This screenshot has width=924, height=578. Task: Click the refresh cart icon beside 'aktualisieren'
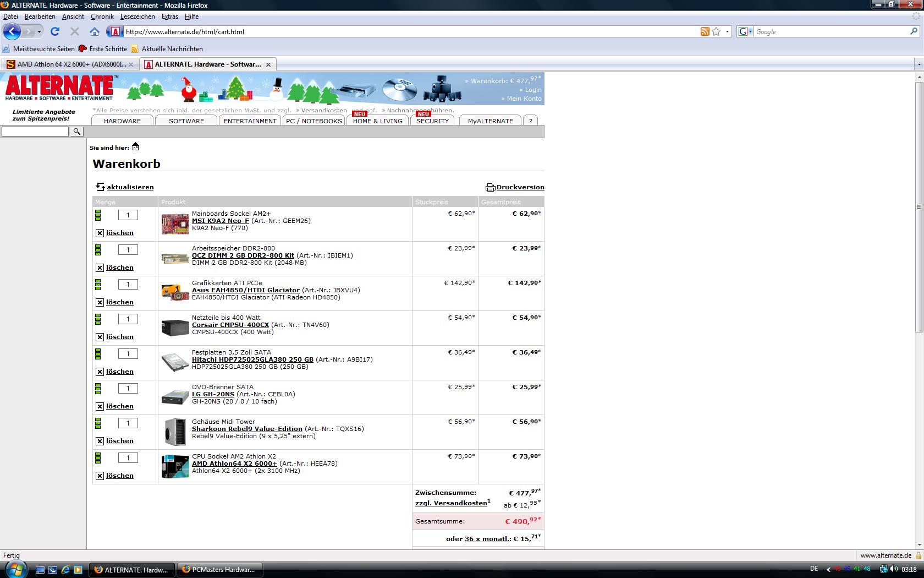click(x=100, y=187)
